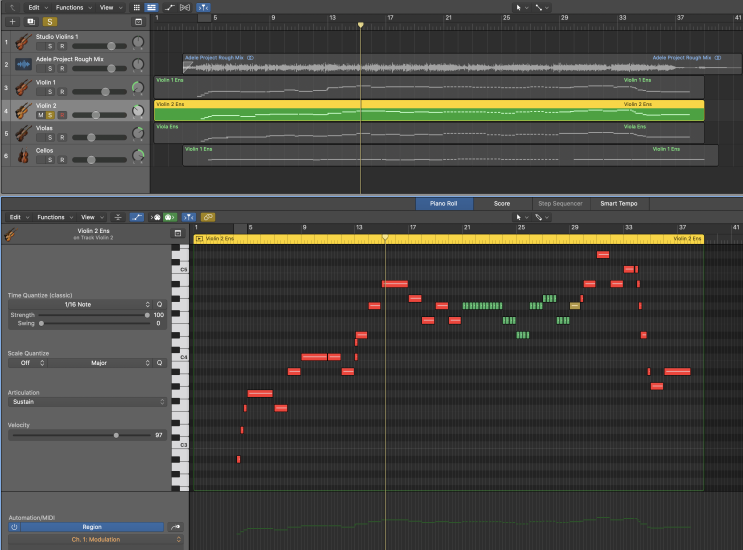Viewport: 743px width, 550px height.
Task: Solo the Violin 1 track
Action: tap(50, 92)
